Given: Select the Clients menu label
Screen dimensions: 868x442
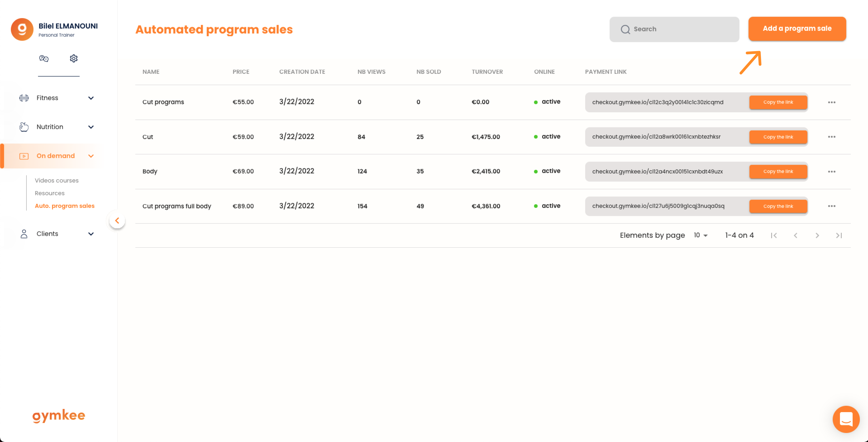Looking at the screenshot, I should click(47, 234).
